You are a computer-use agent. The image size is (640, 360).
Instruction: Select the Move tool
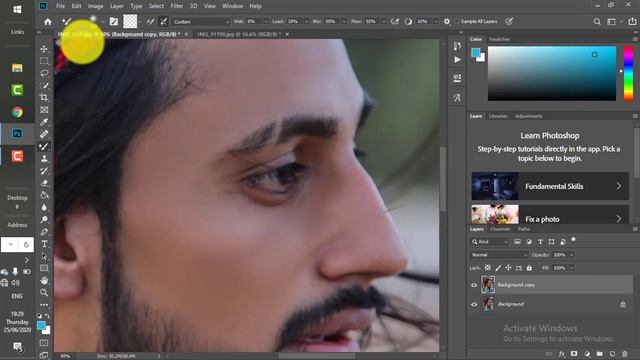coord(44,49)
